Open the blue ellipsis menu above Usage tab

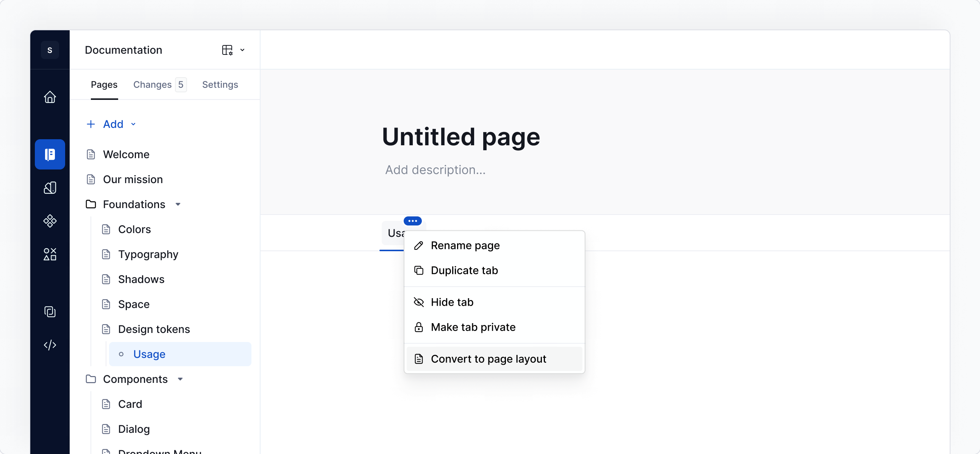click(x=413, y=221)
